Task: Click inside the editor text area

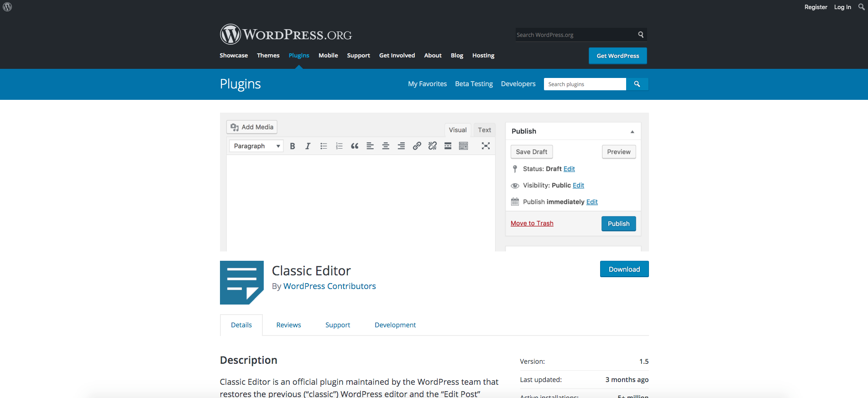Action: [361, 203]
